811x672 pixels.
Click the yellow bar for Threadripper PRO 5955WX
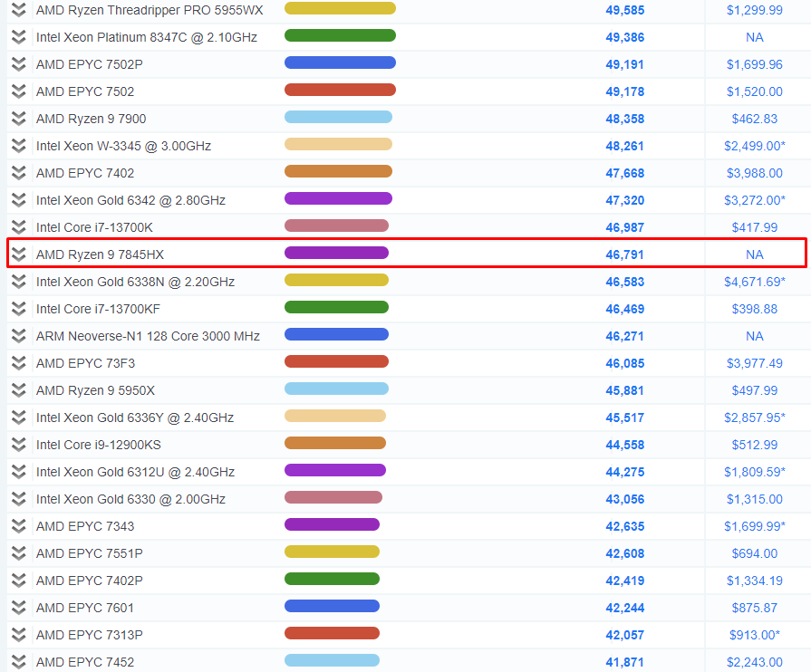point(340,8)
